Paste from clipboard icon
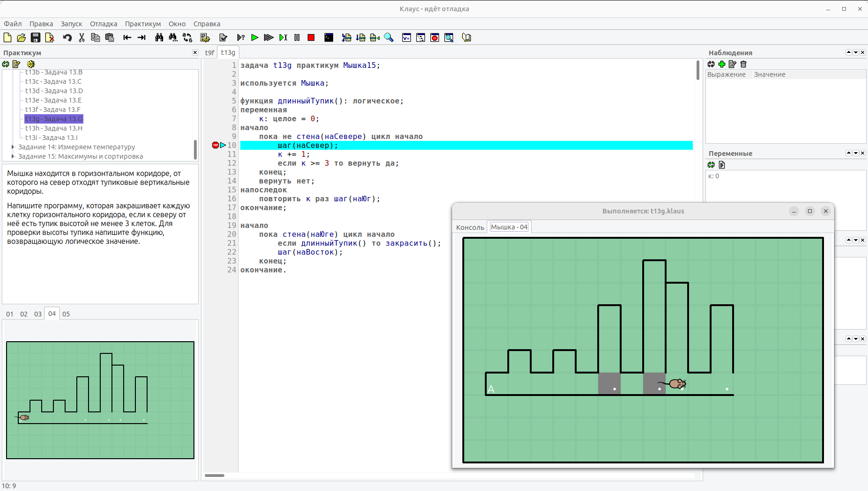 [x=110, y=37]
